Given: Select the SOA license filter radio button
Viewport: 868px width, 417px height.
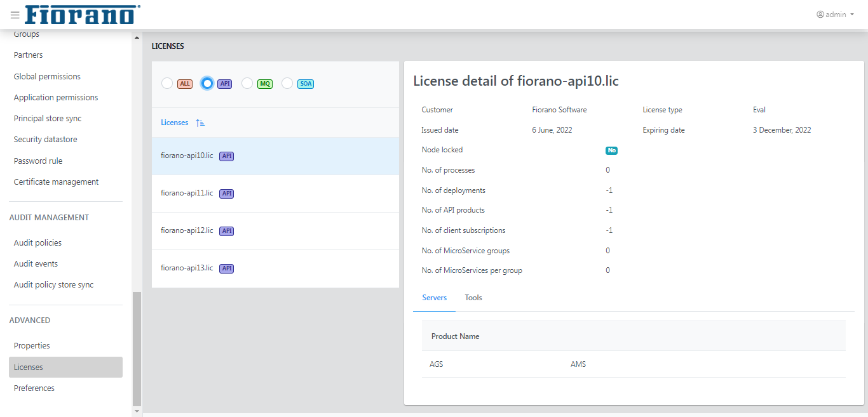Looking at the screenshot, I should 287,83.
